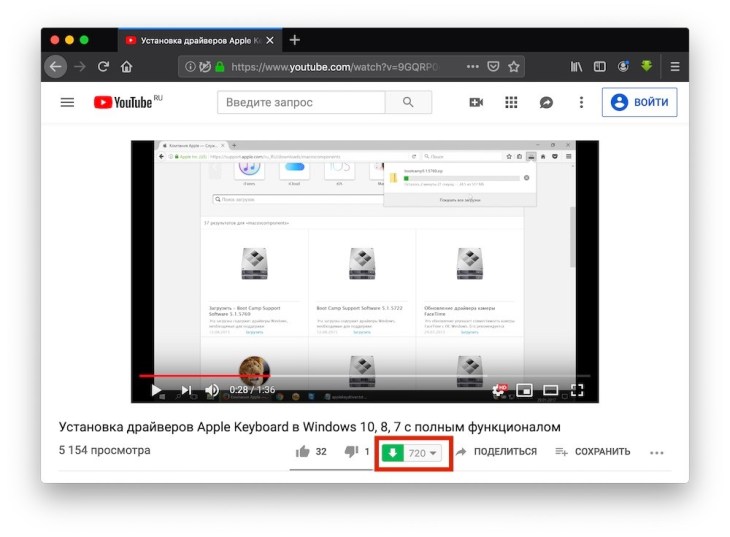Open more actions three dots below video
Screen dimensions: 730x537
[657, 452]
